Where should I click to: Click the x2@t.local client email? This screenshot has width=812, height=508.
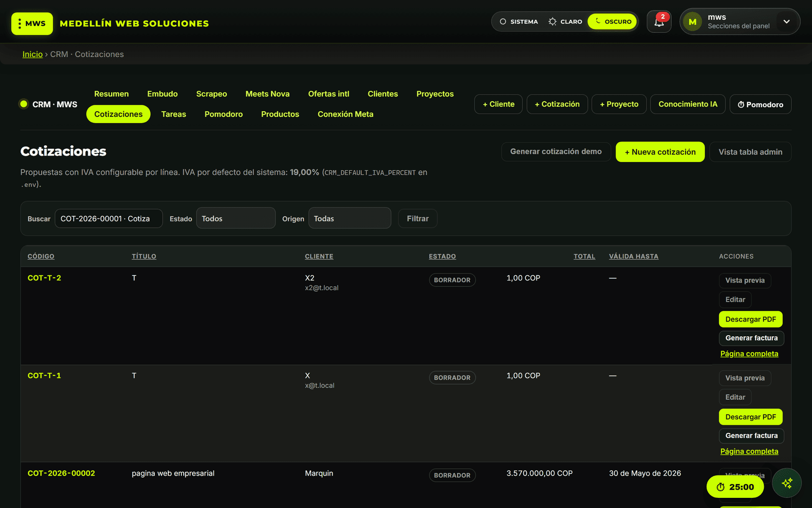322,288
